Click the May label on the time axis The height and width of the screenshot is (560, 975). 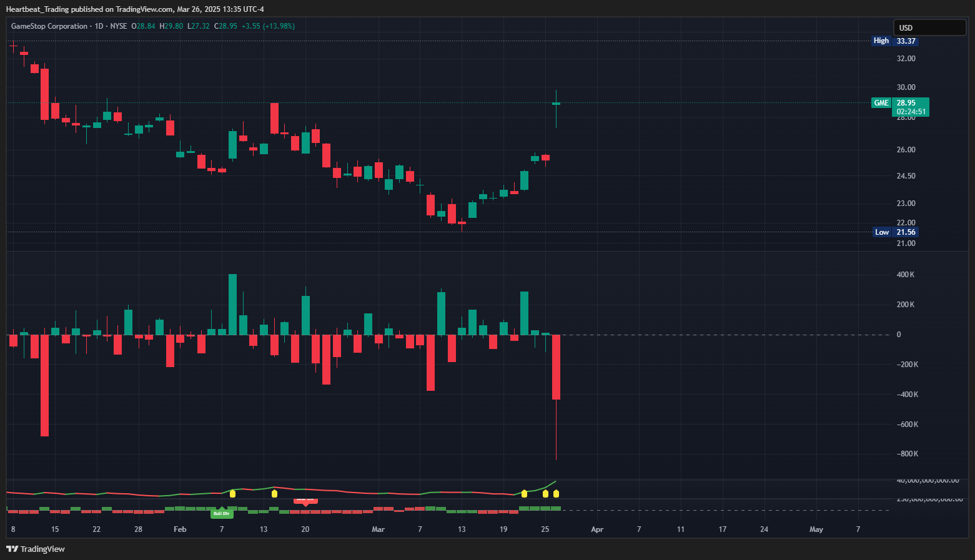click(816, 529)
